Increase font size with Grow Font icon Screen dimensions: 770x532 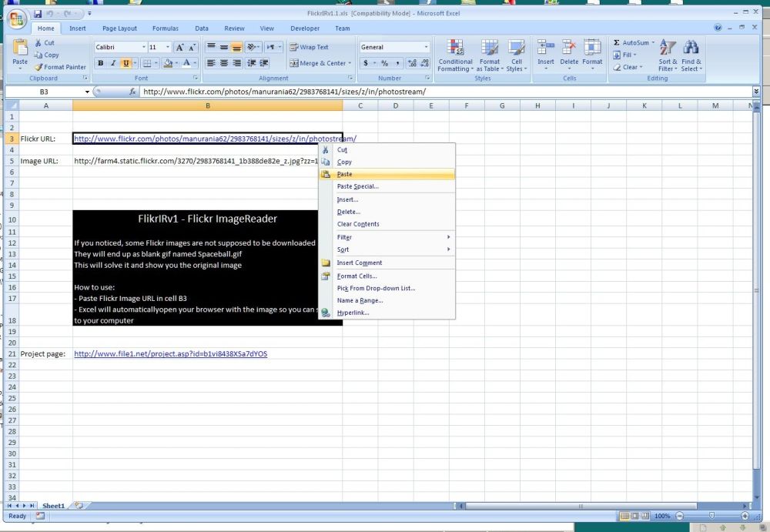tap(179, 47)
